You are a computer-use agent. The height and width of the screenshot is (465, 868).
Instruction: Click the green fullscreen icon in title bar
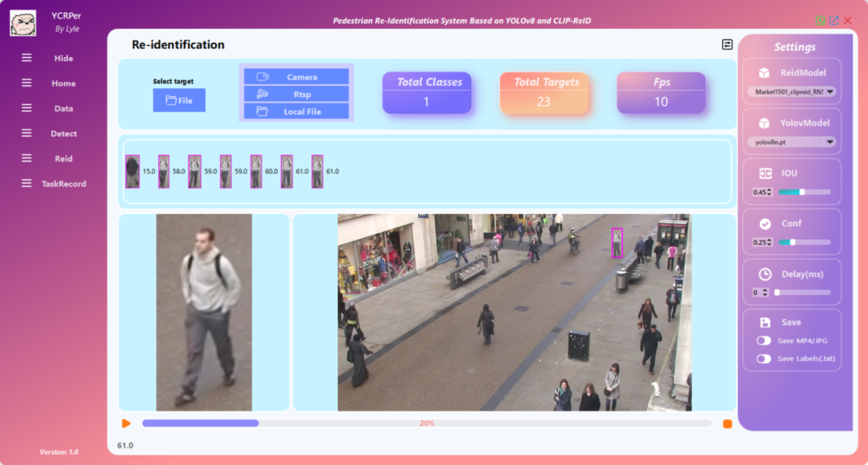pos(820,20)
